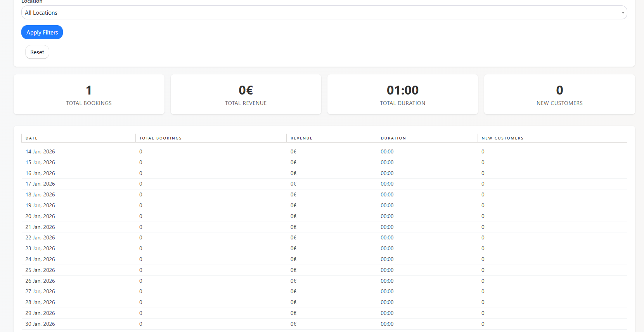This screenshot has height=332, width=644.
Task: Click the New Customers column header
Action: tap(502, 138)
